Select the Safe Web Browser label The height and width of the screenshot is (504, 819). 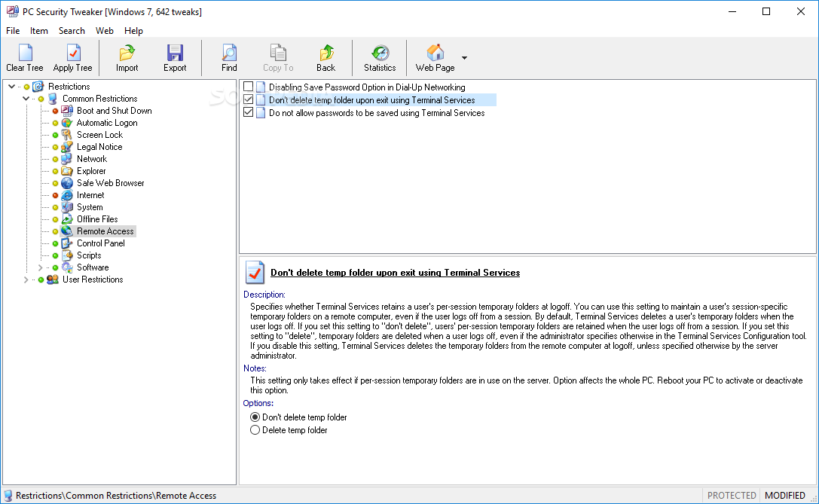[110, 183]
